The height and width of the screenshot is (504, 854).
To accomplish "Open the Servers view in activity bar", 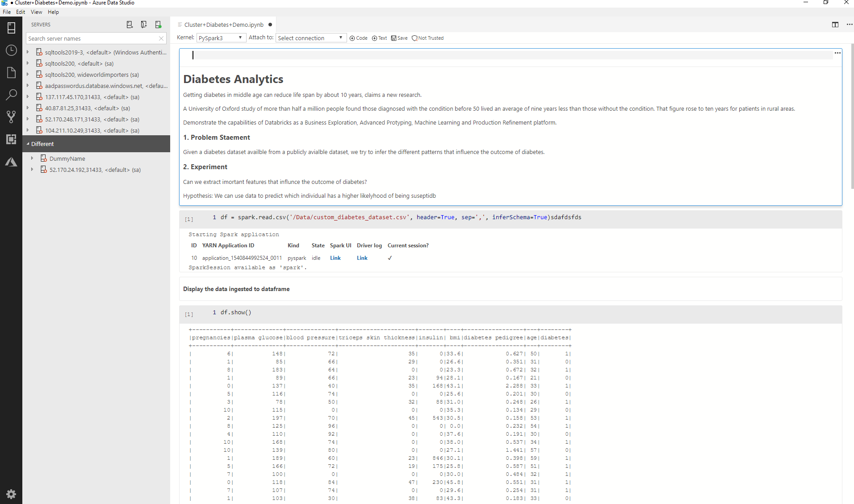I will [11, 28].
